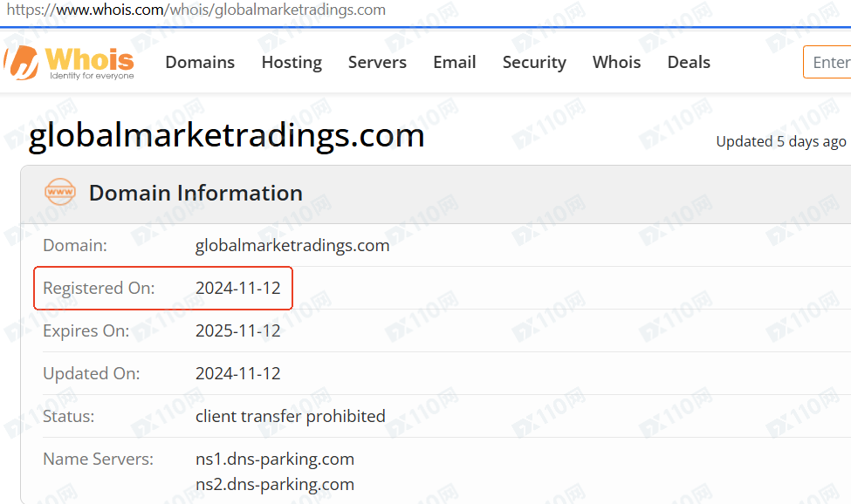
Task: Open the Deals navigation link
Action: coord(689,63)
